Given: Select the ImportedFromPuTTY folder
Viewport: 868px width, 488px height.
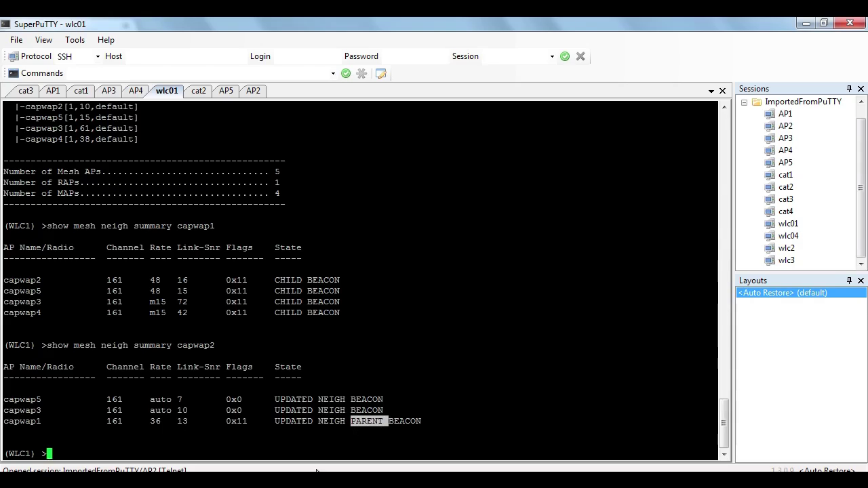Looking at the screenshot, I should (803, 102).
